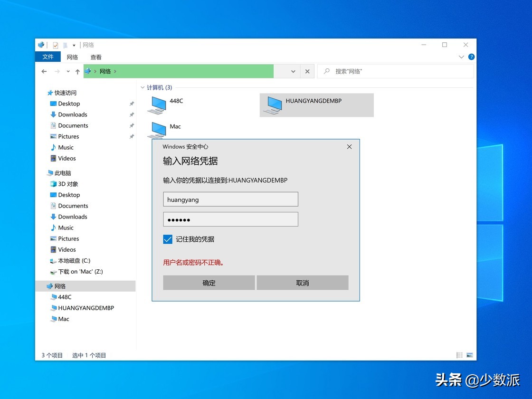Click the 网络 breadcrumb in address bar
The height and width of the screenshot is (399, 532).
coord(105,71)
